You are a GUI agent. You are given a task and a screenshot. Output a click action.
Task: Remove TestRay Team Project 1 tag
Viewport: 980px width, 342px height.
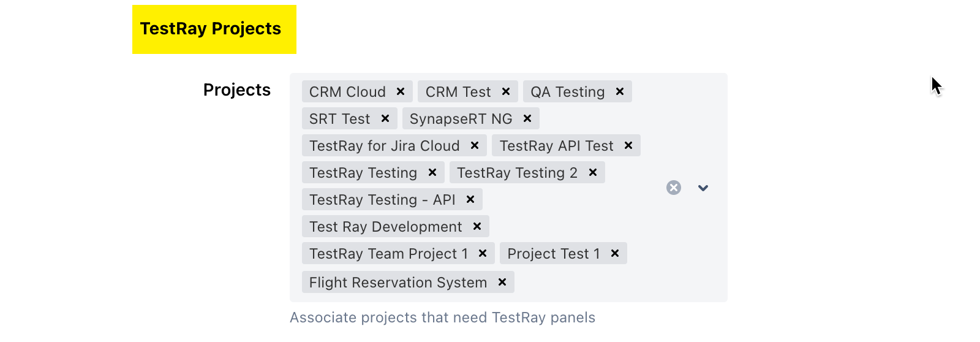483,253
